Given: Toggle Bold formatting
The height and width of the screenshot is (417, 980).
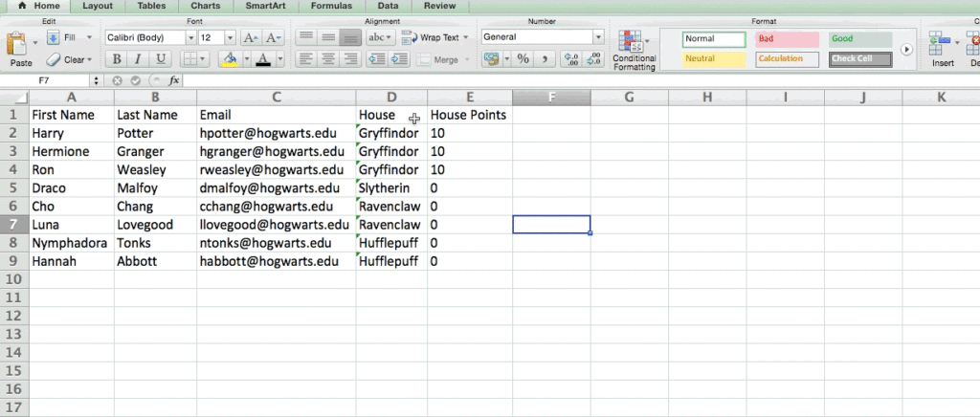Looking at the screenshot, I should point(116,59).
